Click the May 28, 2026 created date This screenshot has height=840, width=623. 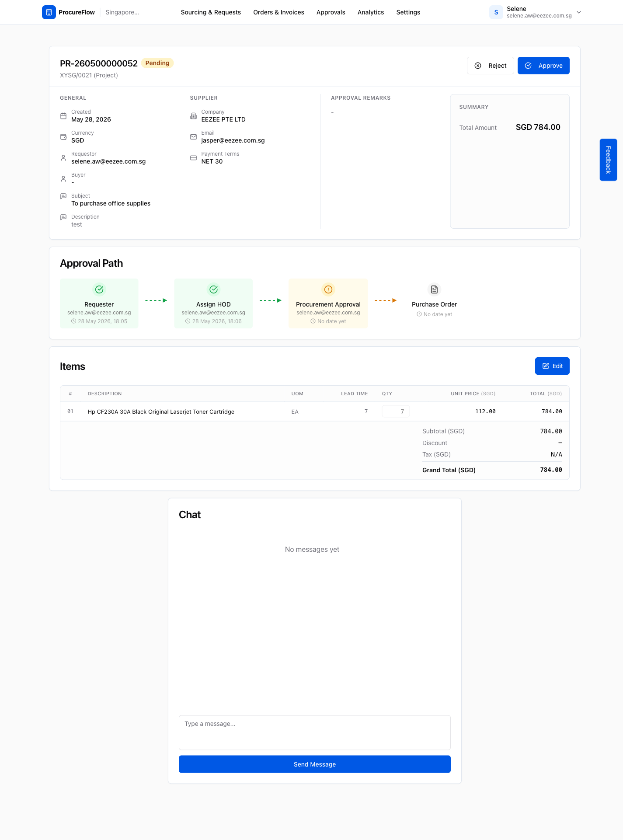pyautogui.click(x=91, y=119)
